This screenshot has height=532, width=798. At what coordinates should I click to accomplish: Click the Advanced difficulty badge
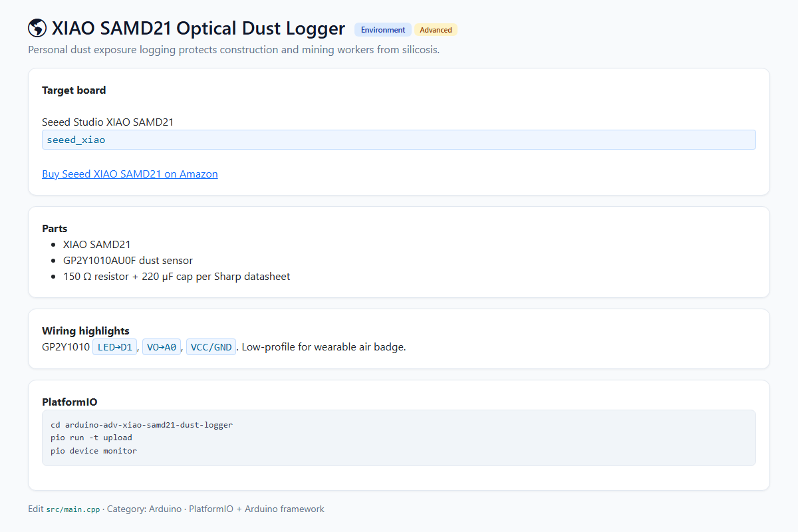pyautogui.click(x=436, y=30)
